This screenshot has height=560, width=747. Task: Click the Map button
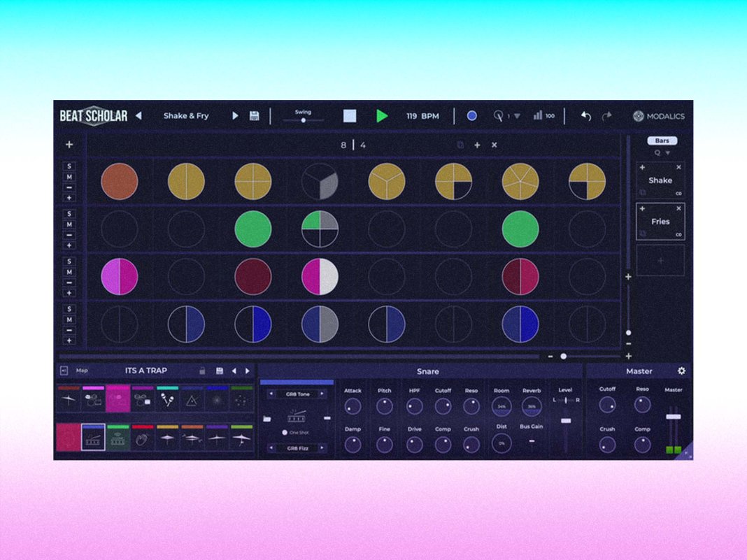83,371
